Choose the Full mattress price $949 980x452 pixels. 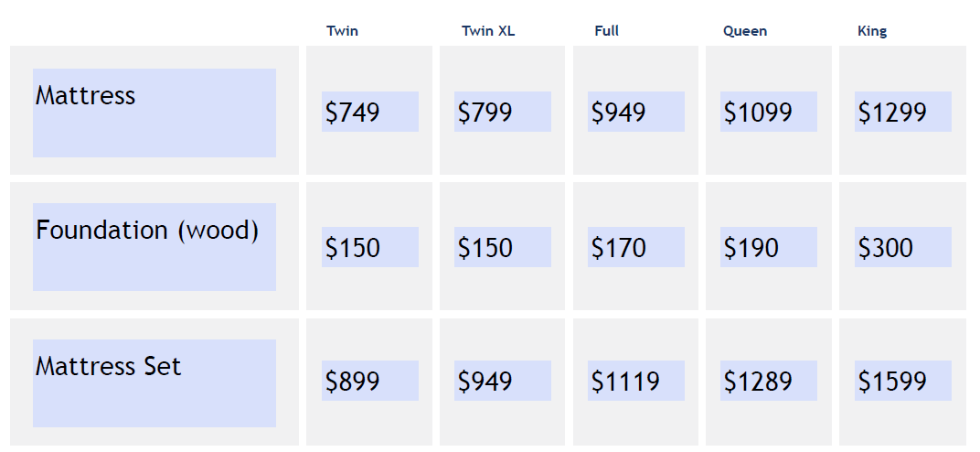click(x=619, y=113)
